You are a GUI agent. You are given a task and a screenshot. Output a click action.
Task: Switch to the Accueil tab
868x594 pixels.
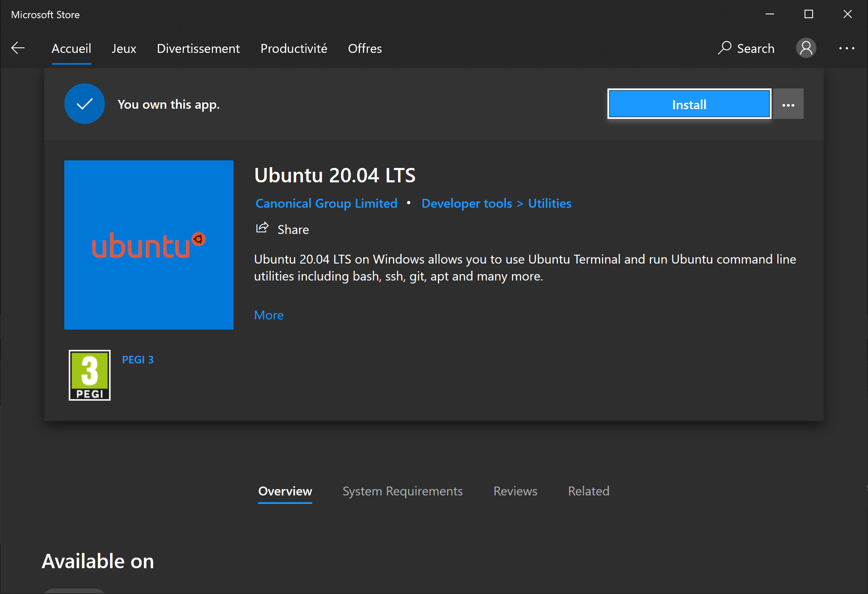[x=71, y=49]
